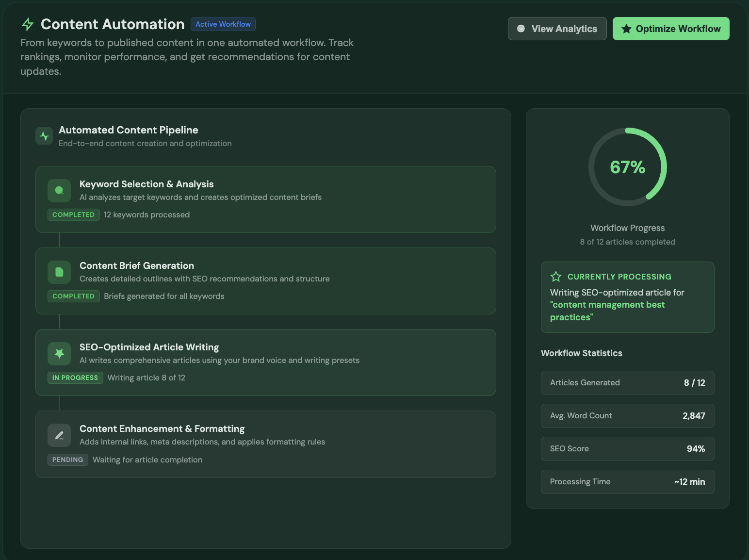Click the star icon in Optimize Workflow button

tap(626, 29)
